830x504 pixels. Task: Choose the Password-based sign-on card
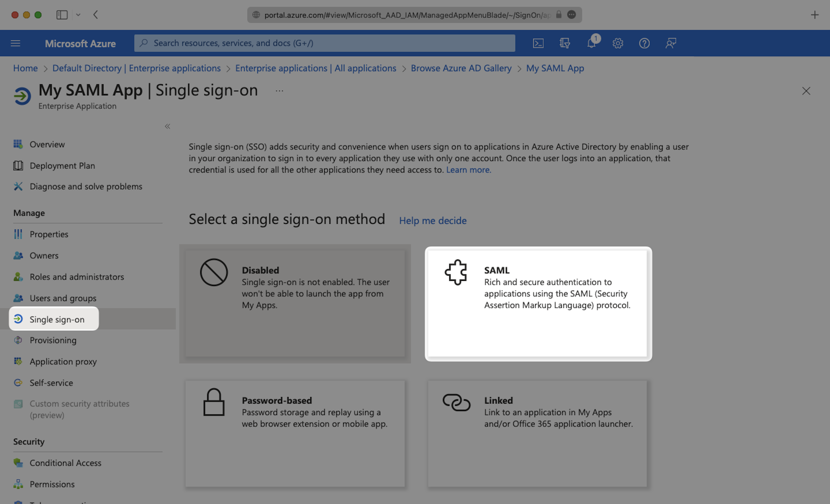[295, 433]
